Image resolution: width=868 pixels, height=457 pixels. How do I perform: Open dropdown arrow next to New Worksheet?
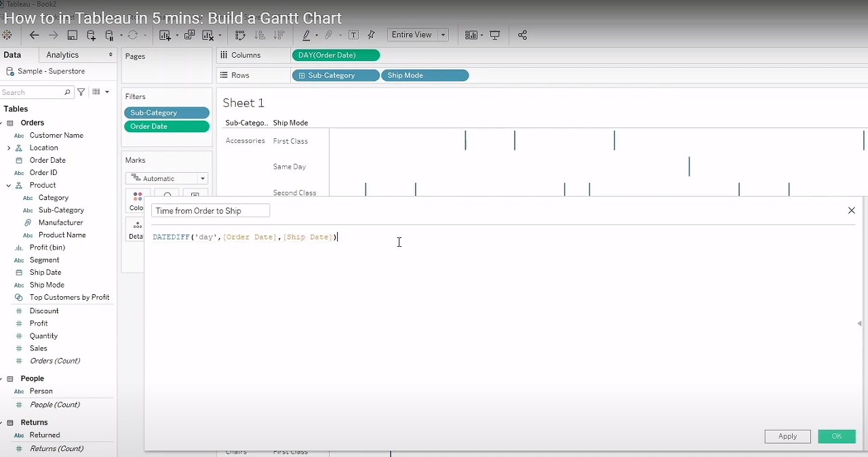(x=177, y=35)
